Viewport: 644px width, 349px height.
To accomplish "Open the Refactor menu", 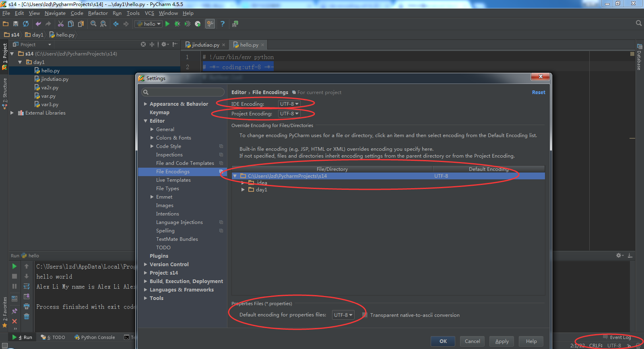I will click(98, 13).
